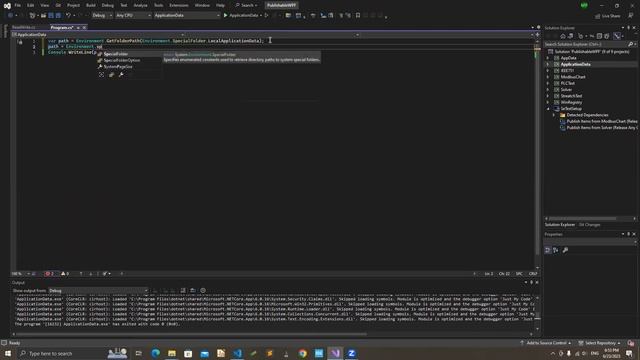Click the editor vertical scrollbar
640x360 pixels.
[x=537, y=154]
